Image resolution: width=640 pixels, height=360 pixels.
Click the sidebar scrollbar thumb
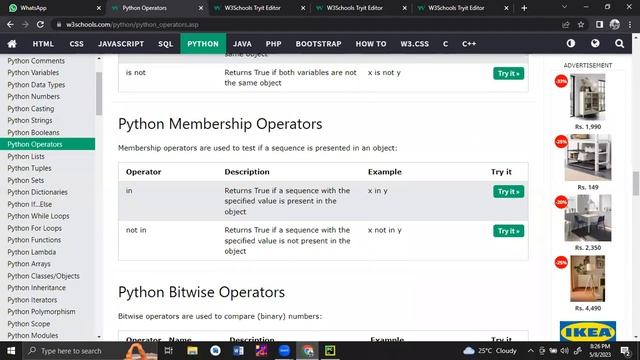99,93
